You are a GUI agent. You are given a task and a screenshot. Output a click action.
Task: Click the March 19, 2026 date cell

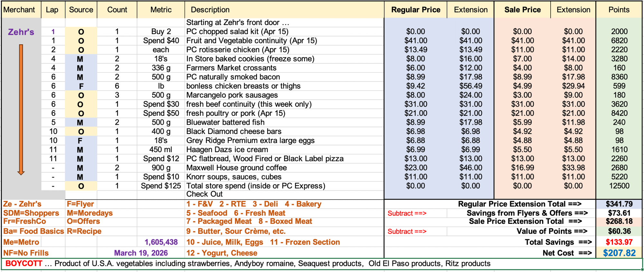[x=141, y=253]
